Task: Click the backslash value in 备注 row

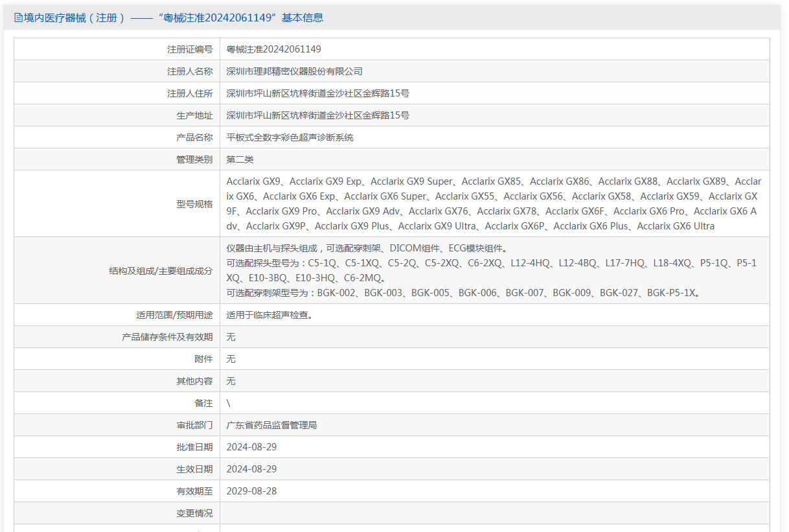Action: 228,403
